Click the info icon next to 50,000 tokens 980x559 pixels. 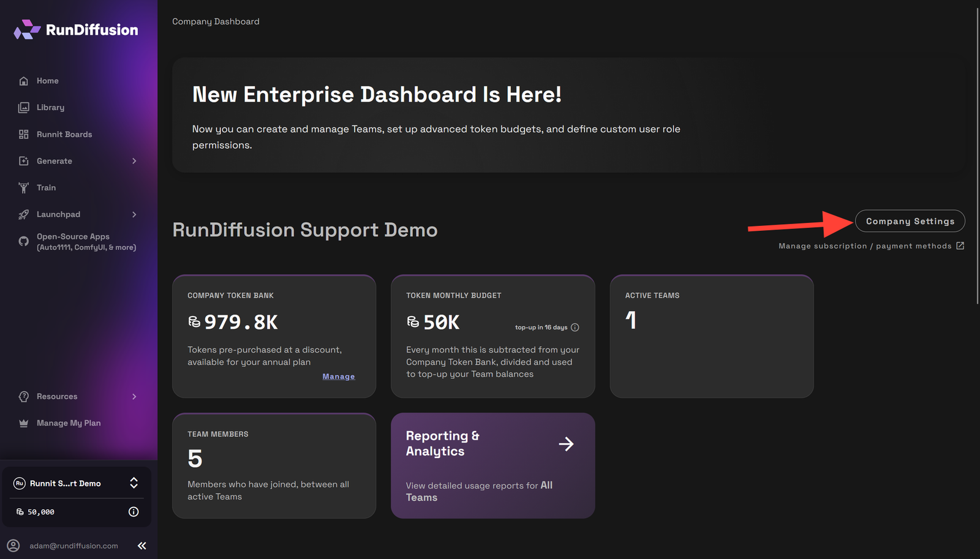(x=134, y=512)
